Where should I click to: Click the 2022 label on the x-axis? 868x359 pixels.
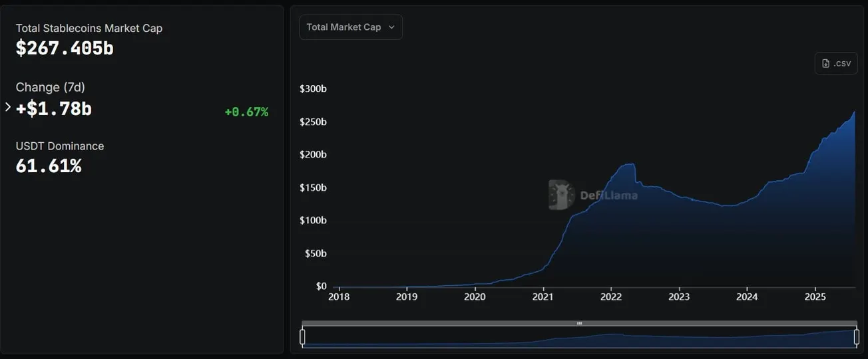(611, 297)
